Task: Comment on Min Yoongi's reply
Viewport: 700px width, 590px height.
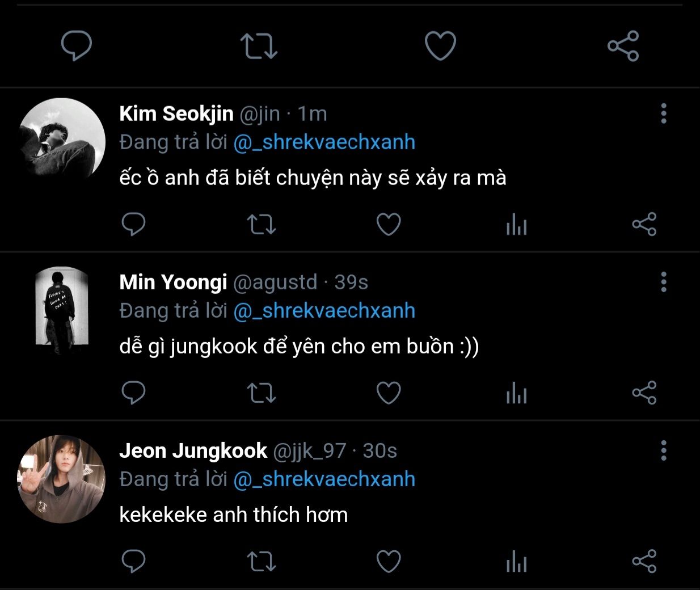Action: click(134, 393)
